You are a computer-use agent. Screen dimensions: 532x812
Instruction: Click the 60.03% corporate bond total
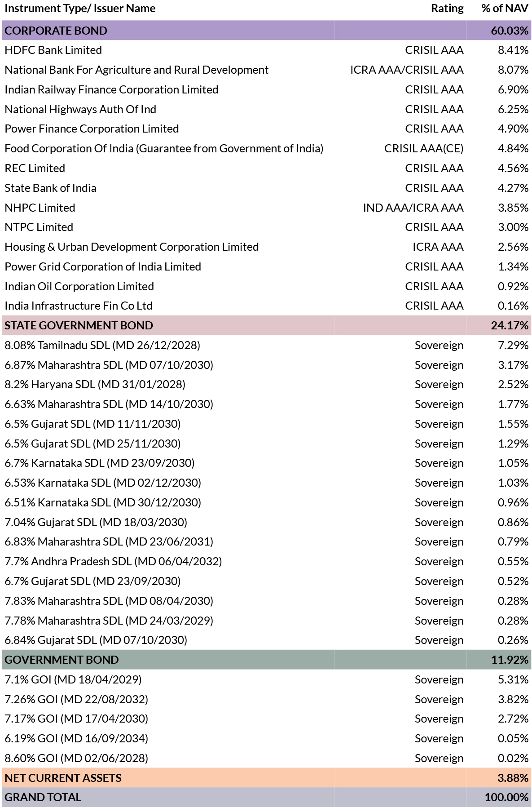coord(510,31)
